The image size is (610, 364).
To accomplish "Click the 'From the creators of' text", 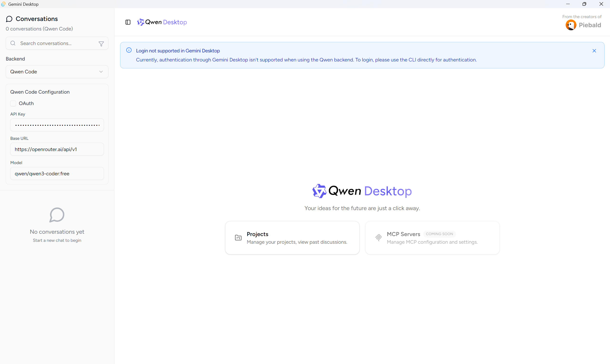I will click(x=582, y=17).
